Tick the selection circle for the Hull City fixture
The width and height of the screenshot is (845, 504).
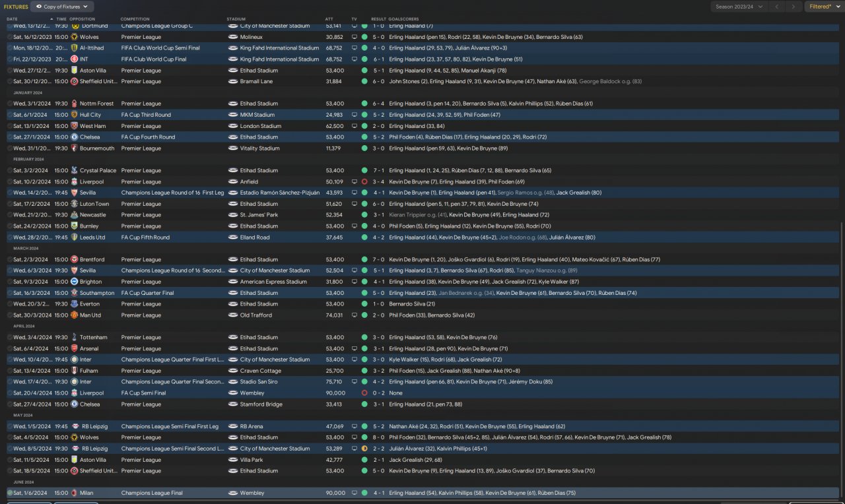[9, 115]
